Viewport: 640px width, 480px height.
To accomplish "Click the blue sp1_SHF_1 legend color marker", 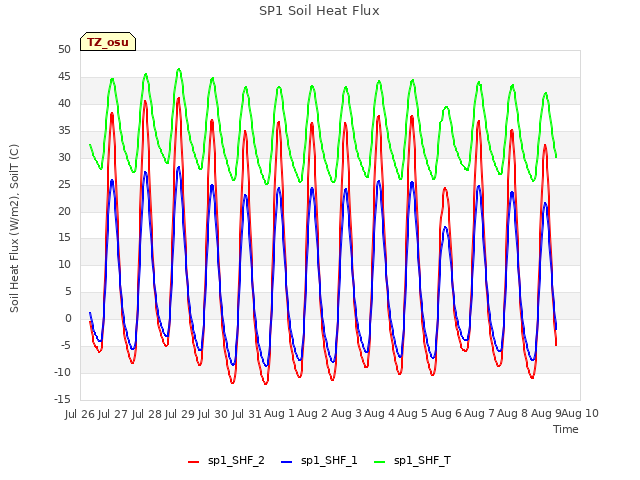I will 287,462.
